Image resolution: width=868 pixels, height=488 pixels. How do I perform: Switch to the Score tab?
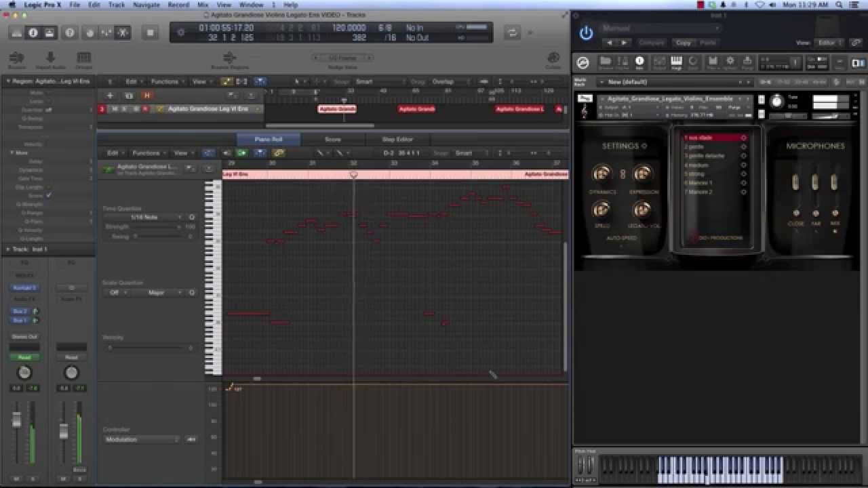(x=333, y=140)
